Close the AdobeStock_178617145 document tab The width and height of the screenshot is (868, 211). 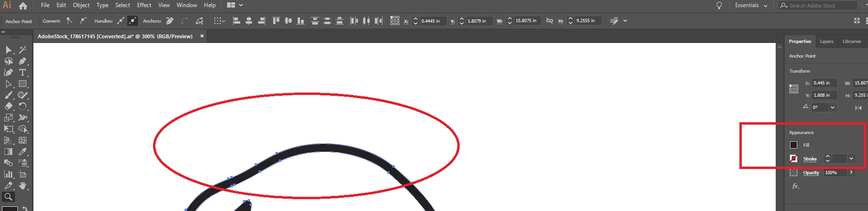pos(202,36)
